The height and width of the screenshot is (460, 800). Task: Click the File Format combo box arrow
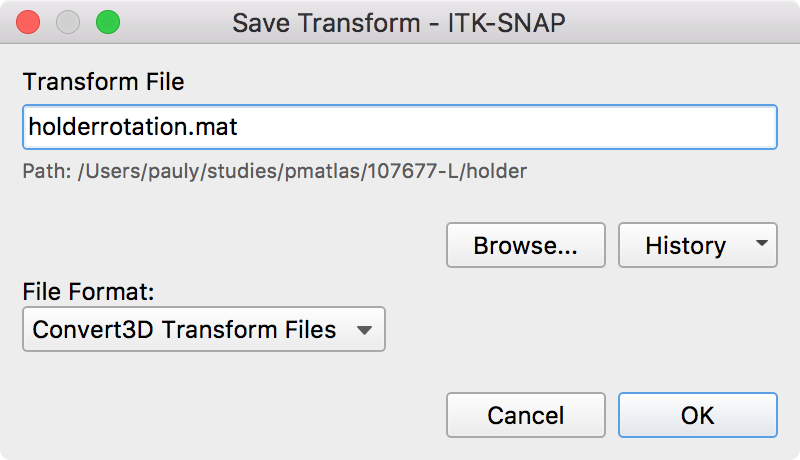click(364, 330)
